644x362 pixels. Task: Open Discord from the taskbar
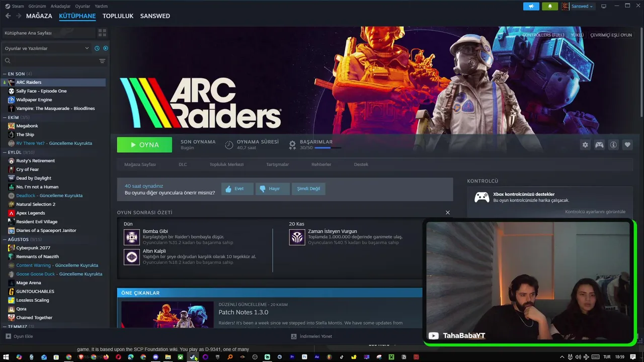[155, 357]
